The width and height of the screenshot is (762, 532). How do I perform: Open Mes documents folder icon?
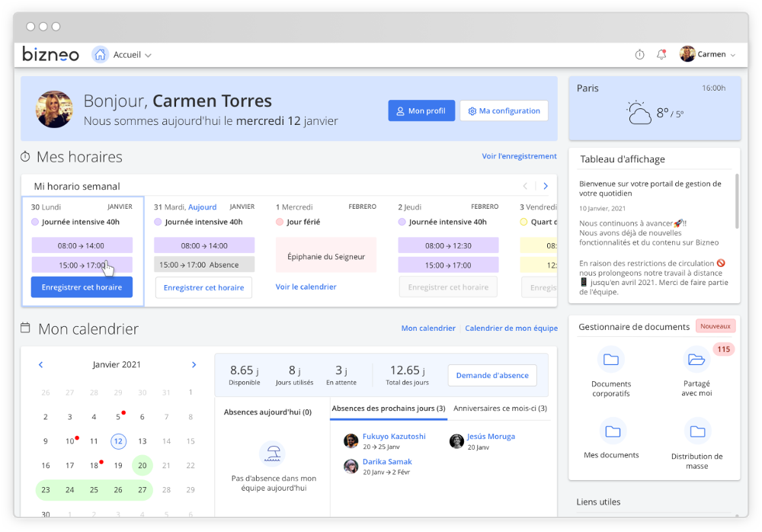click(613, 431)
